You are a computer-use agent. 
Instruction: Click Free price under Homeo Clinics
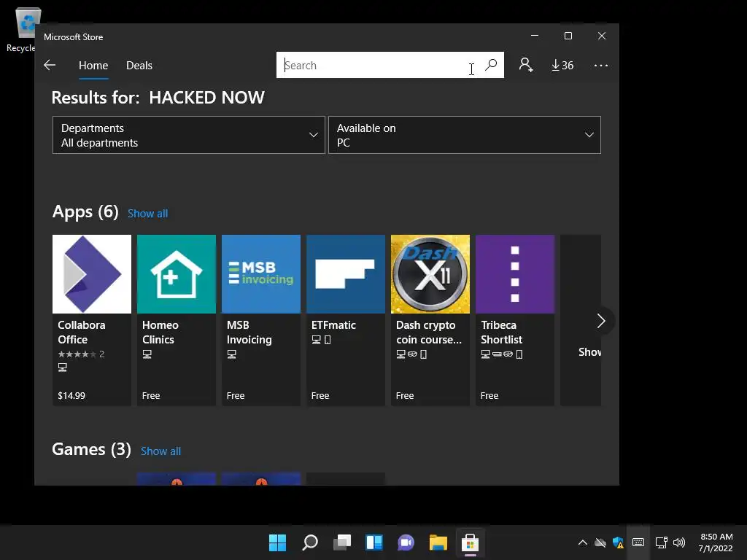tap(151, 395)
